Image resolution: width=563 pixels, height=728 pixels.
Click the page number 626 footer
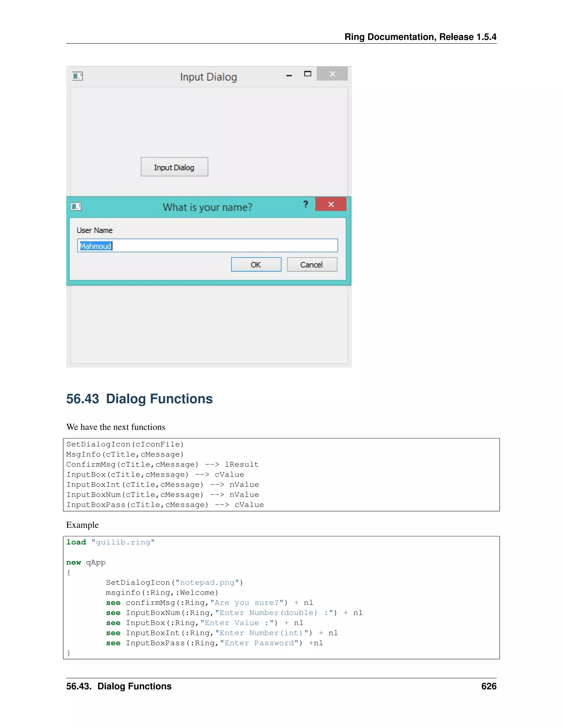point(489,686)
